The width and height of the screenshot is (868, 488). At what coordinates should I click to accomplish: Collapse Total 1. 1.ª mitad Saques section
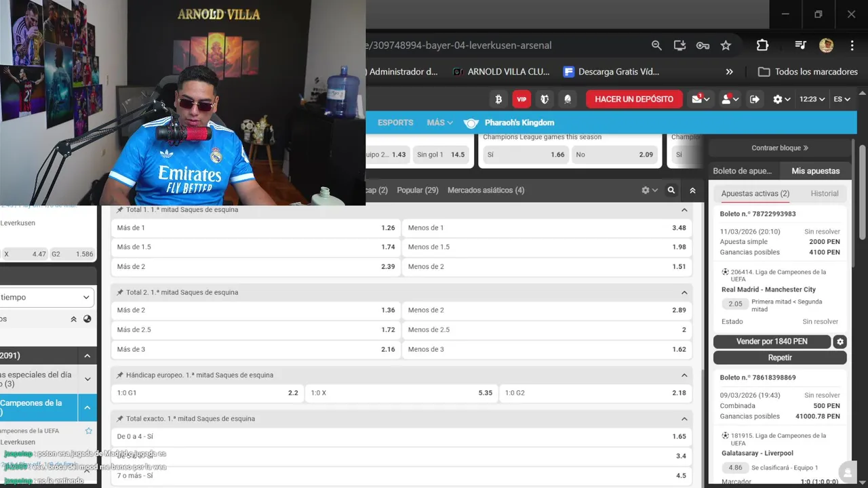[x=684, y=210]
